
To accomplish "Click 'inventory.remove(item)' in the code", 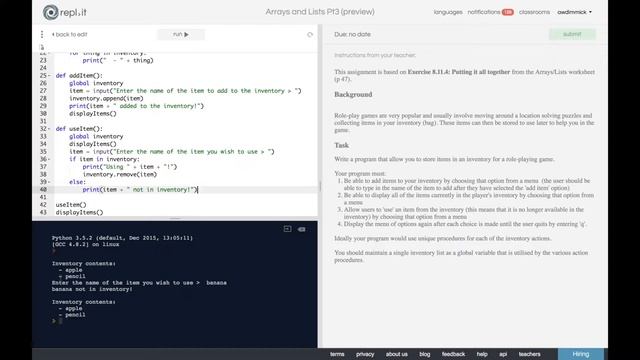I will coord(120,174).
